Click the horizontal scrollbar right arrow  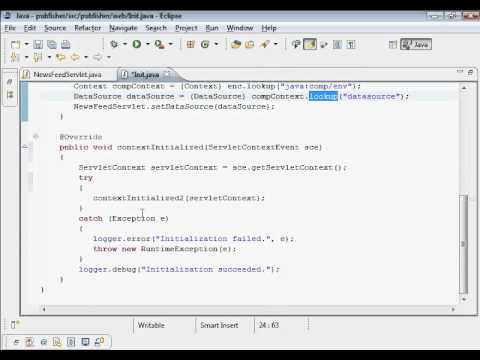click(453, 309)
